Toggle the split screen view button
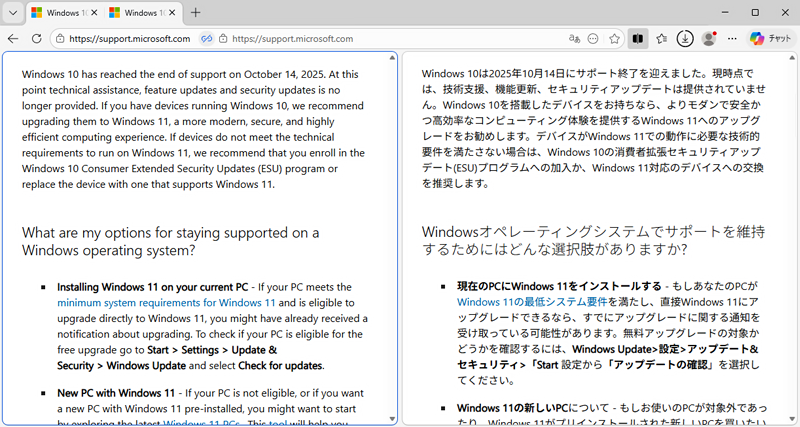Image resolution: width=800 pixels, height=427 pixels. pyautogui.click(x=638, y=39)
